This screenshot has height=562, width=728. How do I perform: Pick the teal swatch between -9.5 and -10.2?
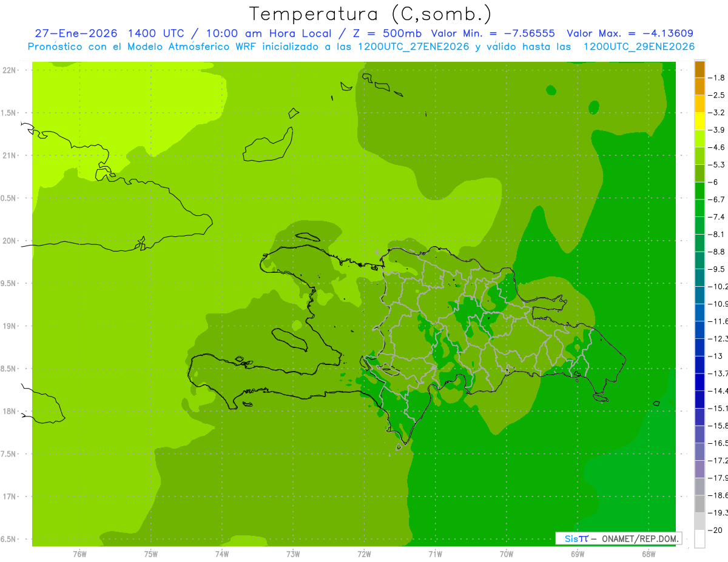(699, 278)
